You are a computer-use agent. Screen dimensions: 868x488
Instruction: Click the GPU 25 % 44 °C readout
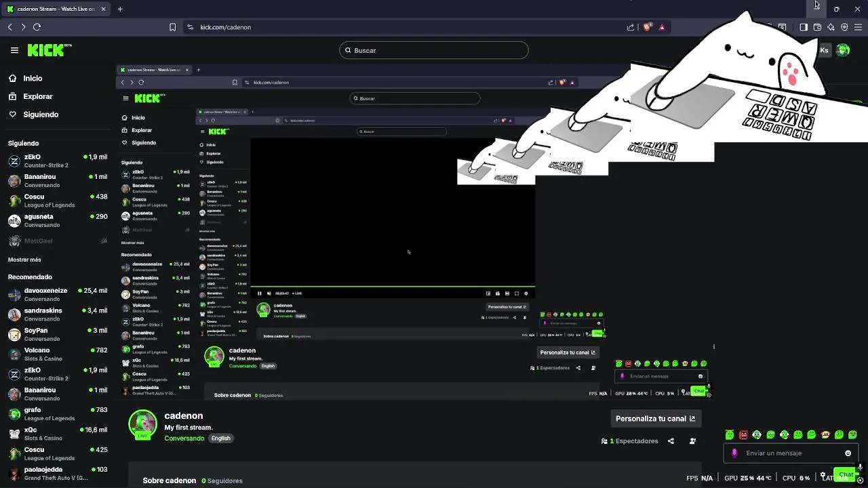(x=747, y=478)
